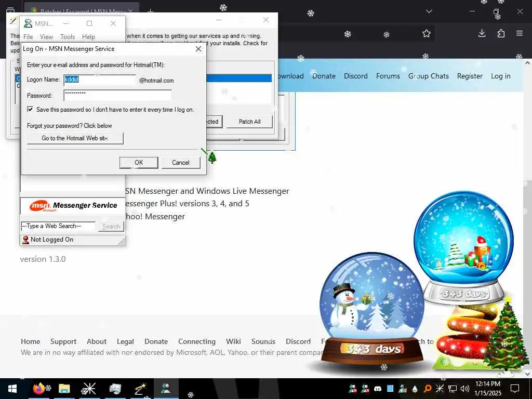Screen dimensions: 532x399
Task: Switch to MSN Messenger taskbar button
Action: click(x=166, y=389)
